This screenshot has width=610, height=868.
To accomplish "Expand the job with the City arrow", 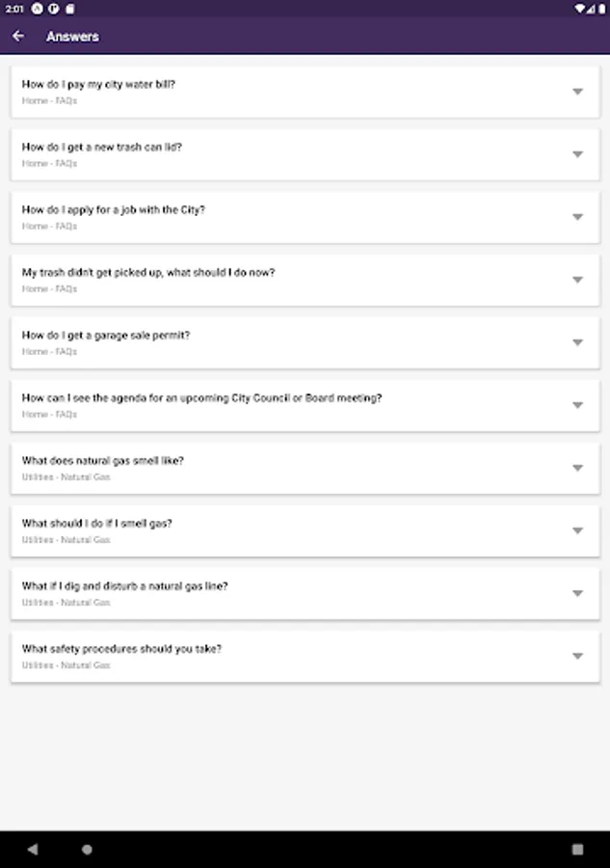I will [577, 217].
